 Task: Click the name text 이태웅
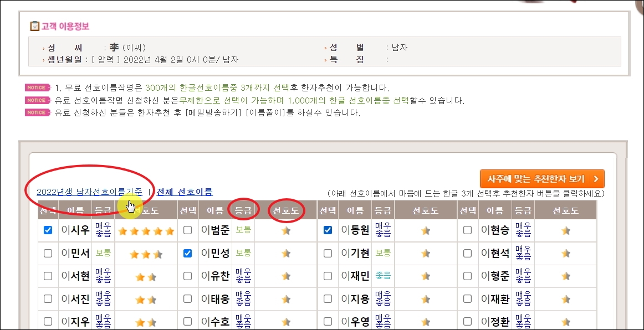215,299
